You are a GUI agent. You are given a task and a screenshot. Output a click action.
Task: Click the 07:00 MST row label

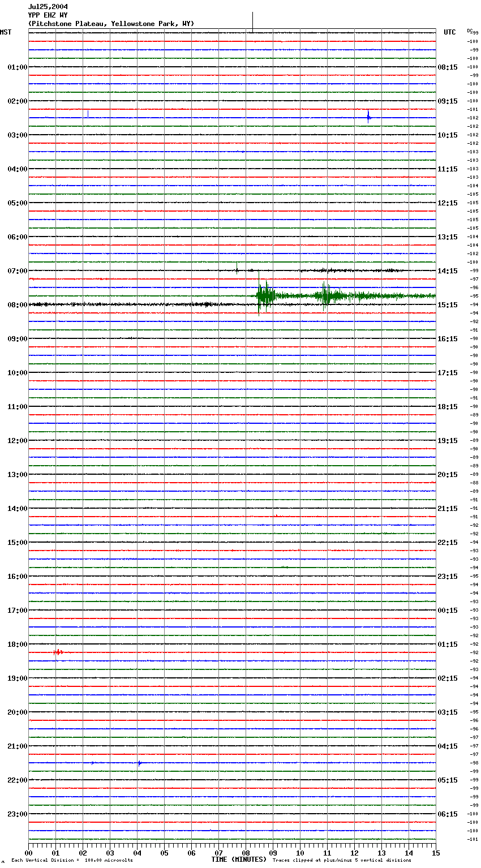click(x=17, y=271)
